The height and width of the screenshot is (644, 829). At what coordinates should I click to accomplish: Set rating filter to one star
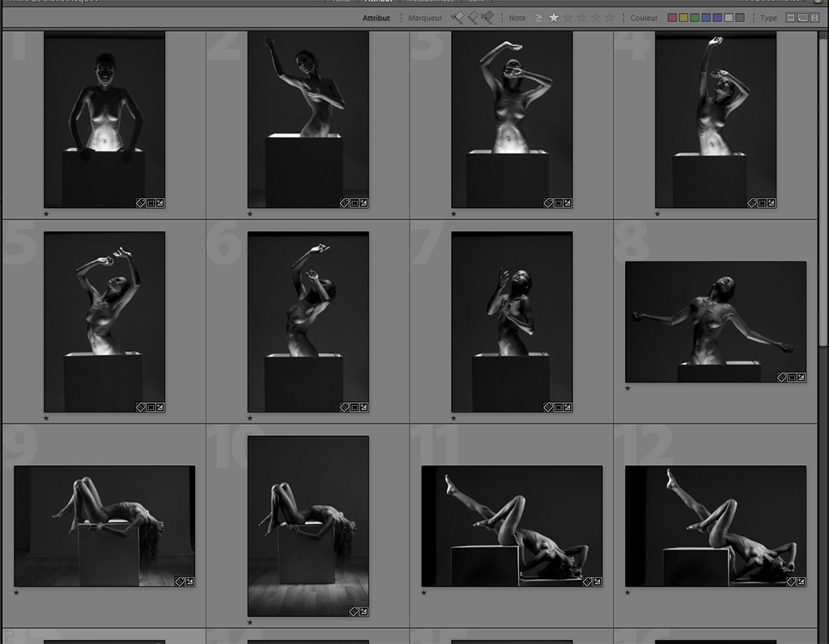(554, 18)
